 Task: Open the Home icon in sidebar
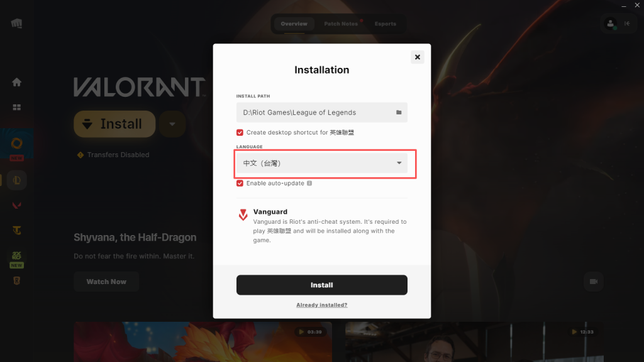coord(16,82)
